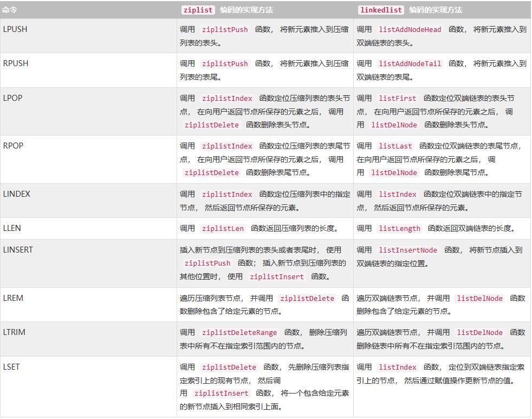Select the RPOP command cell
This screenshot has height=419, width=532.
tap(88, 159)
